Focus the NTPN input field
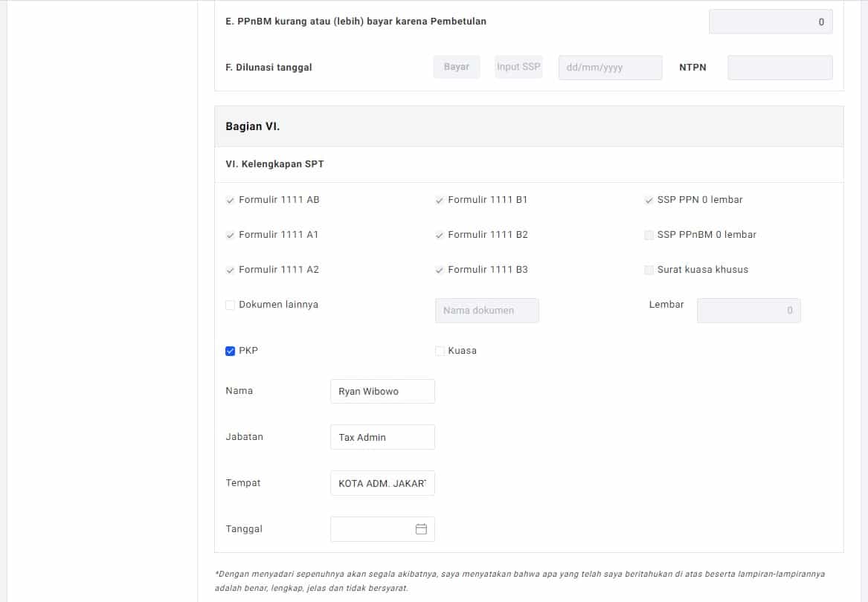The image size is (868, 602). 779,68
